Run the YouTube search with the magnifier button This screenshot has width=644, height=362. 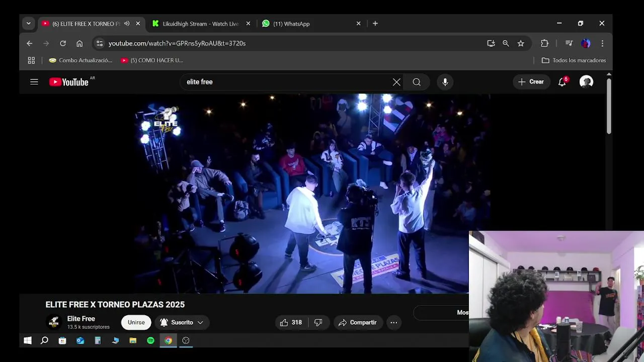417,82
